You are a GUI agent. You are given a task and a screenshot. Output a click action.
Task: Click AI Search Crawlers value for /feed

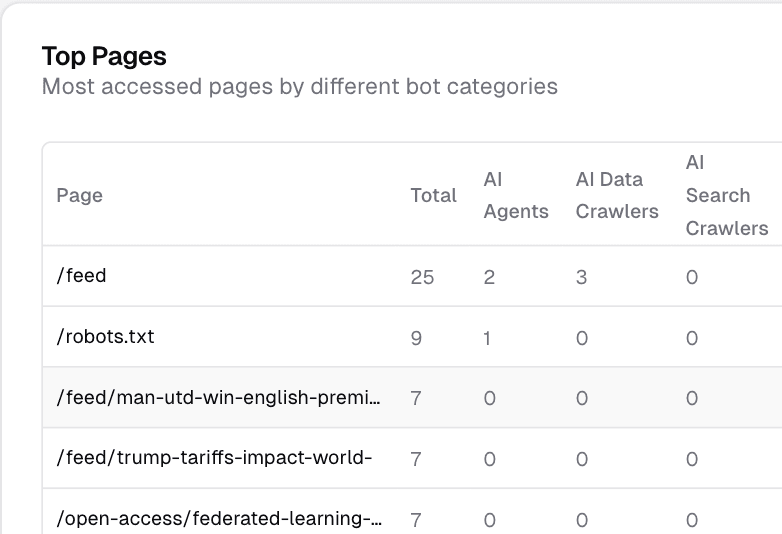tap(692, 277)
